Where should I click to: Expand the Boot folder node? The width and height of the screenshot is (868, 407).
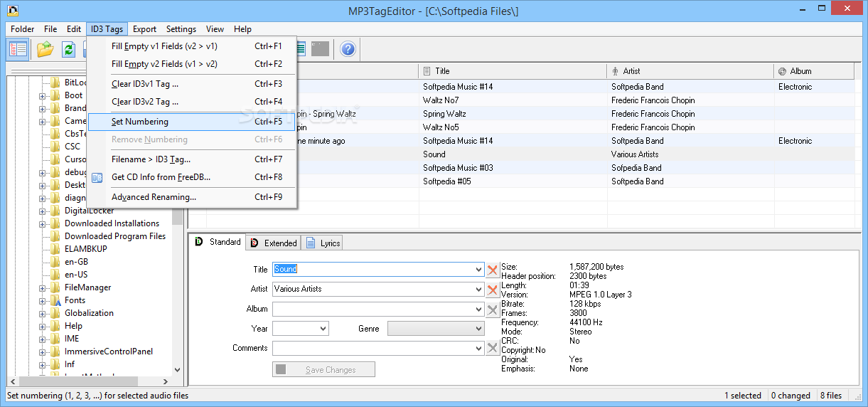click(x=42, y=96)
